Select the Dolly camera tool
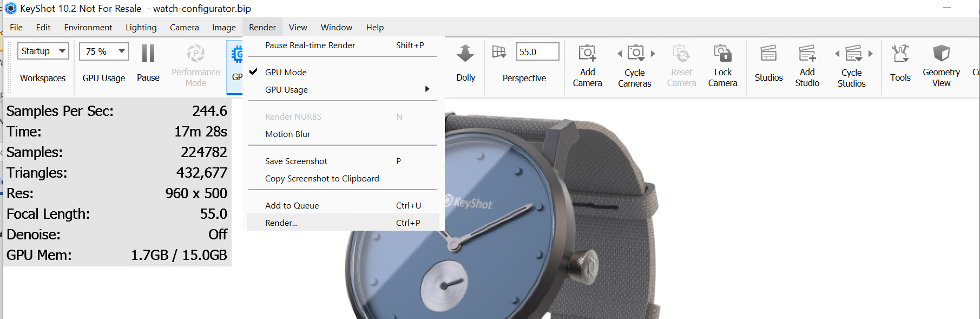980x319 pixels. pyautogui.click(x=465, y=54)
